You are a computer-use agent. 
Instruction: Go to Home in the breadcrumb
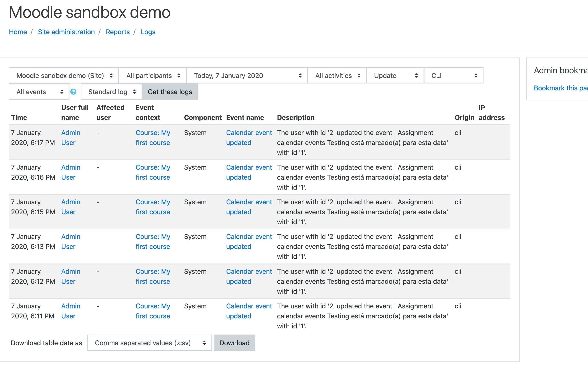pos(18,32)
